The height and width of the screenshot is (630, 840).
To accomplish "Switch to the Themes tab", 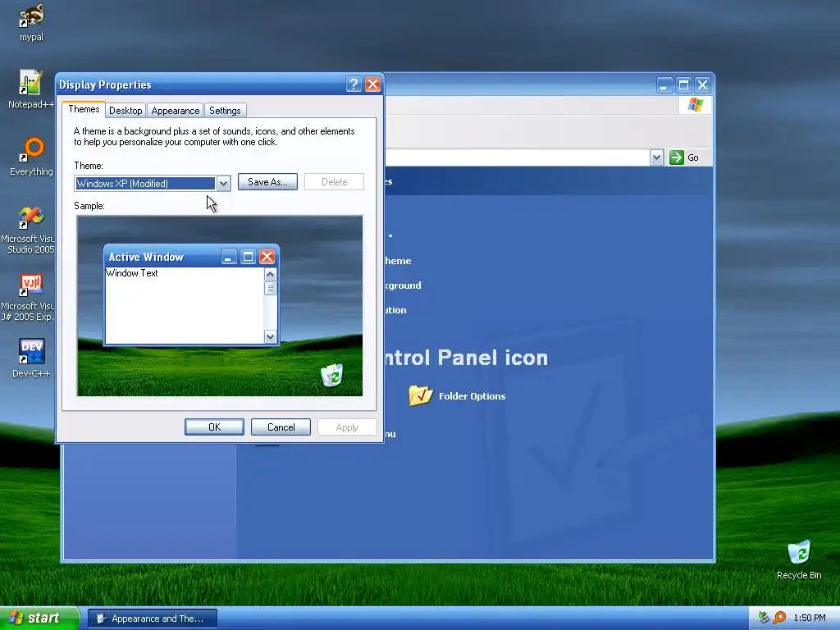I will coord(84,109).
